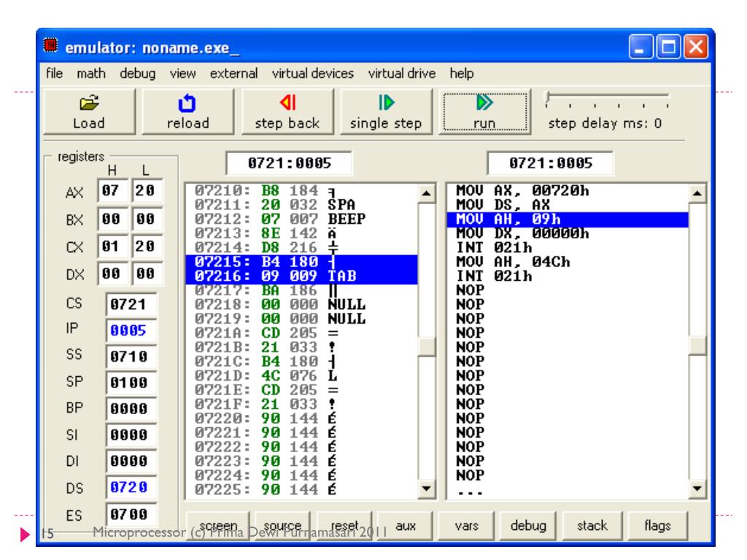
Task: Click the SS register field
Action: (131, 357)
